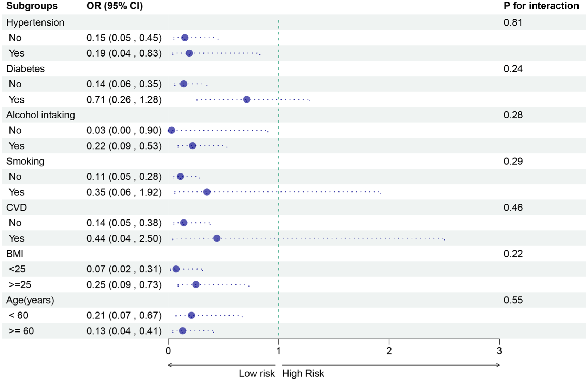Select the Age(years) subgroup heading
The height and width of the screenshot is (381, 588).
pos(30,300)
